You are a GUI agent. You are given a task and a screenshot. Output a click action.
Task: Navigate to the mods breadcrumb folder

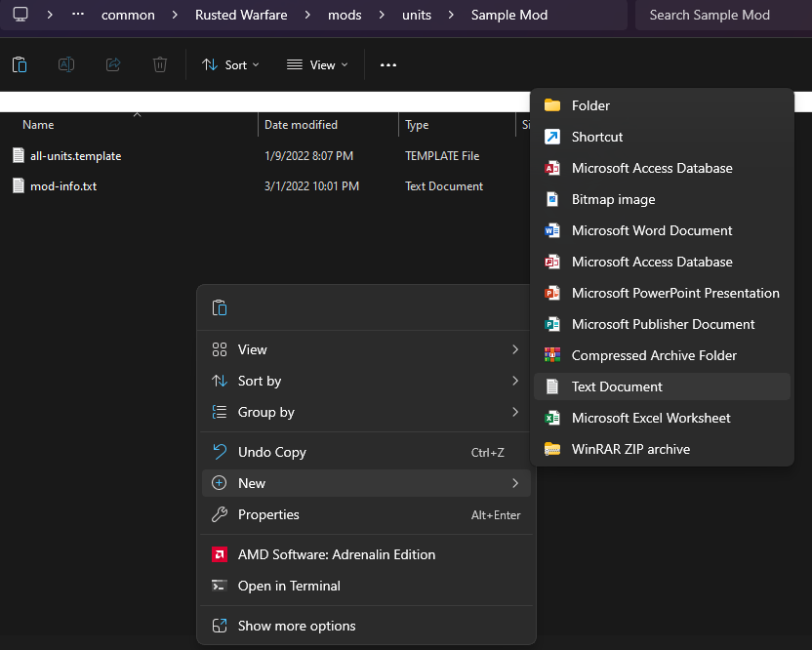pos(344,15)
